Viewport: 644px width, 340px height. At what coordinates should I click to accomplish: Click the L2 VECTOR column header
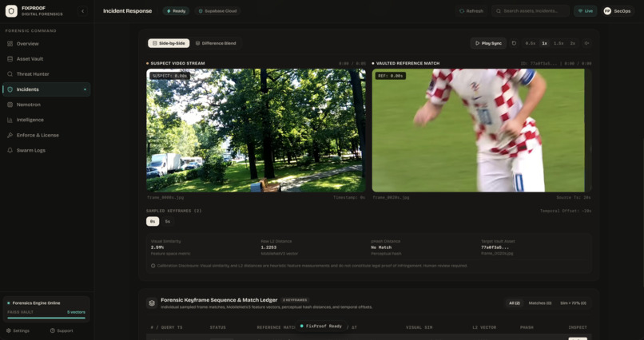point(484,327)
